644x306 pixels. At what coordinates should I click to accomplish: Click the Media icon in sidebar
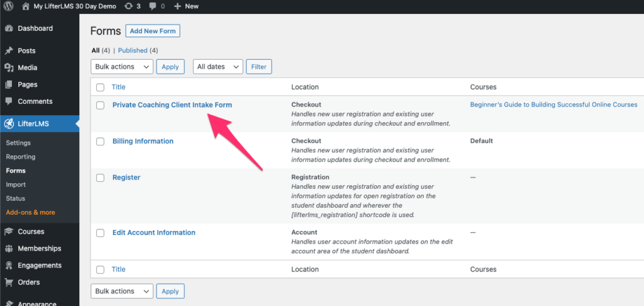pyautogui.click(x=9, y=68)
